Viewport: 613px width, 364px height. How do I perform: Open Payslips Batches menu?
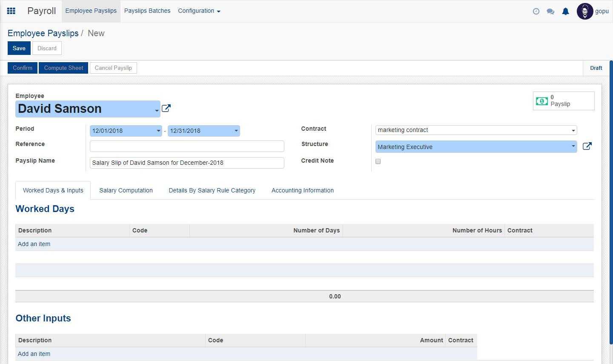click(x=147, y=11)
